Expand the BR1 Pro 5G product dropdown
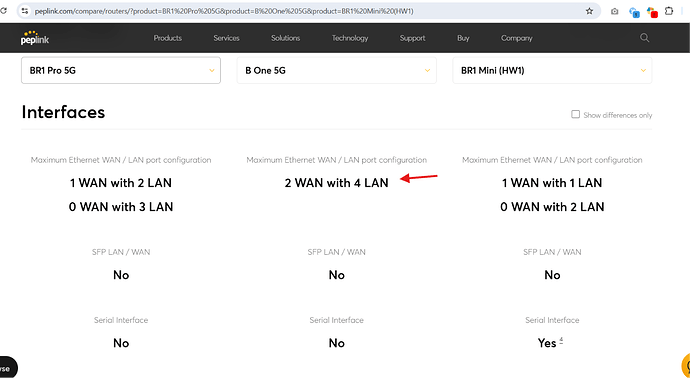 [121, 70]
